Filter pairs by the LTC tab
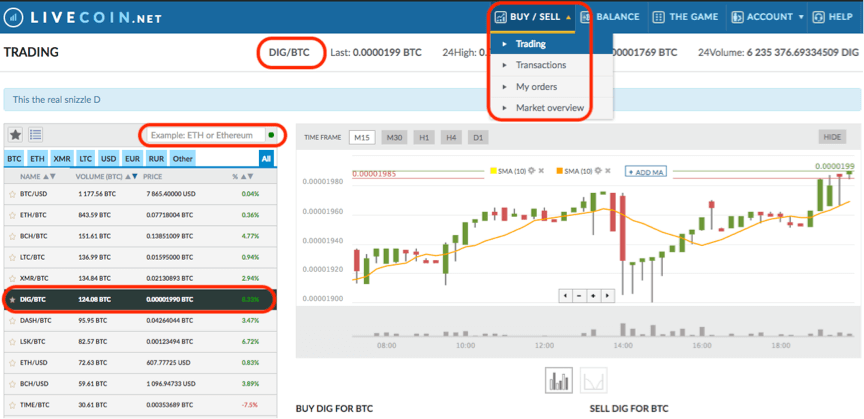864x419 pixels. pos(85,159)
